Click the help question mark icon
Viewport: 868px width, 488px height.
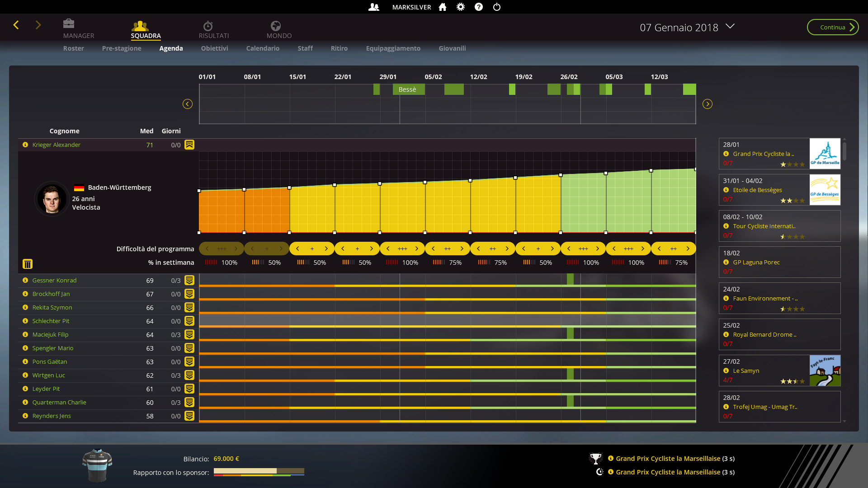[x=479, y=7]
